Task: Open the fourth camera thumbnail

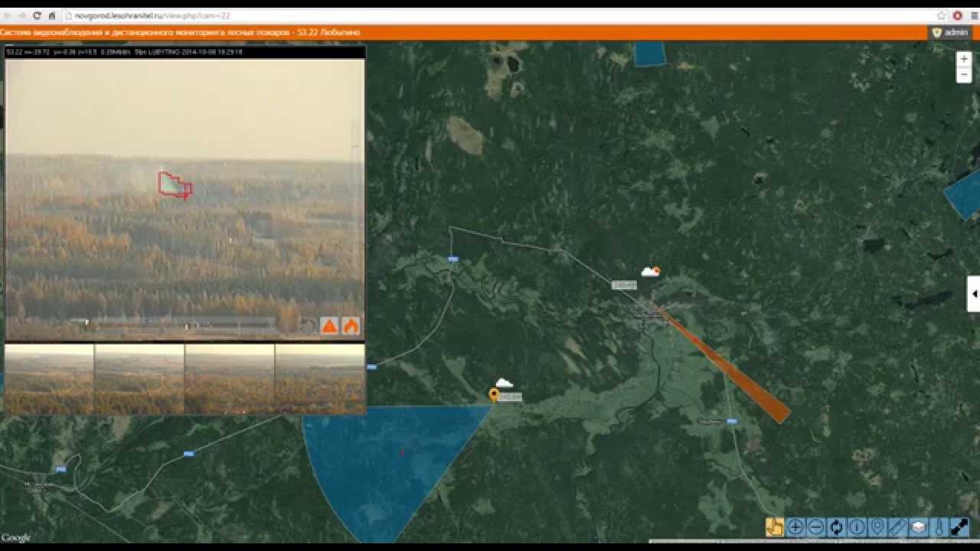Action: (x=320, y=379)
